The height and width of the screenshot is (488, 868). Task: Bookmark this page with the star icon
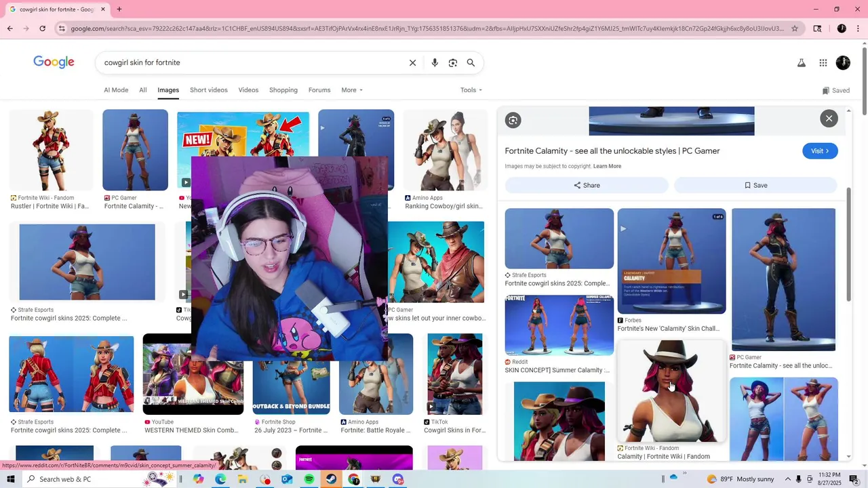point(795,28)
